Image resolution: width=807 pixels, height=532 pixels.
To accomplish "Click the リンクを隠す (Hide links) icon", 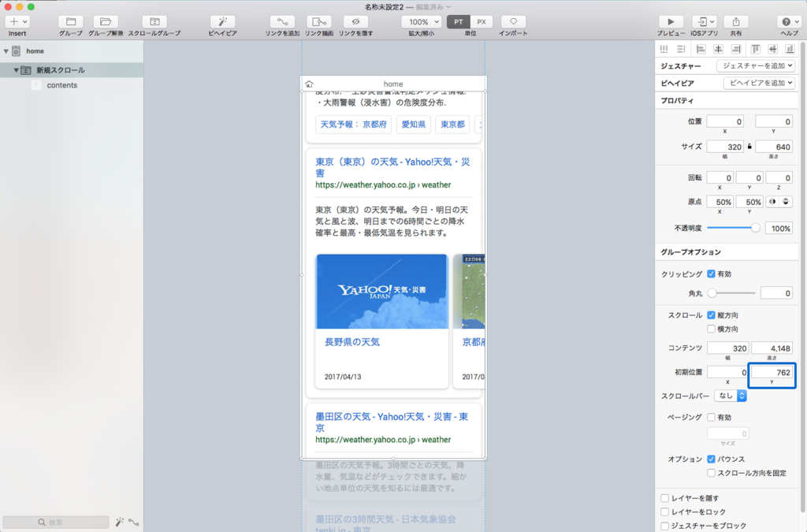I will click(x=355, y=21).
